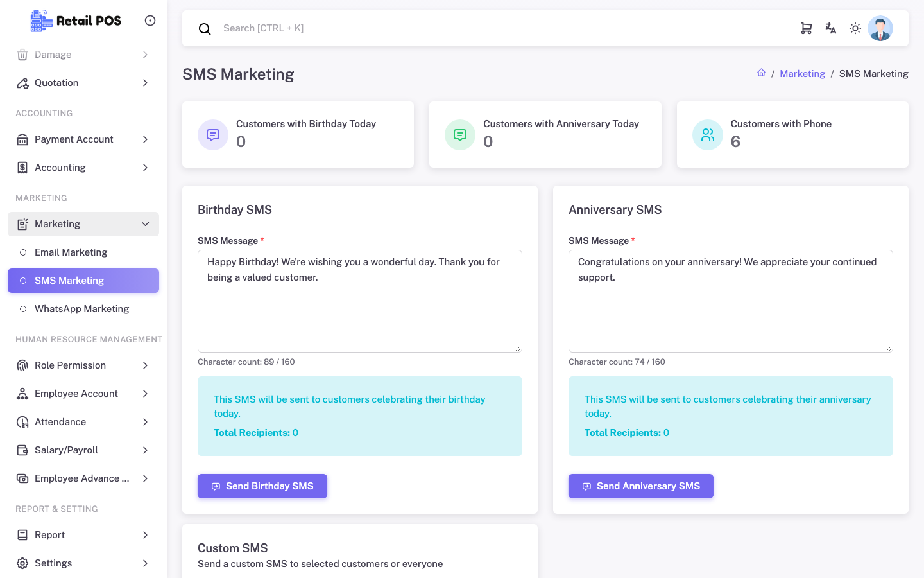Click the 'Custom SMS' section heading
The image size is (924, 578).
233,548
